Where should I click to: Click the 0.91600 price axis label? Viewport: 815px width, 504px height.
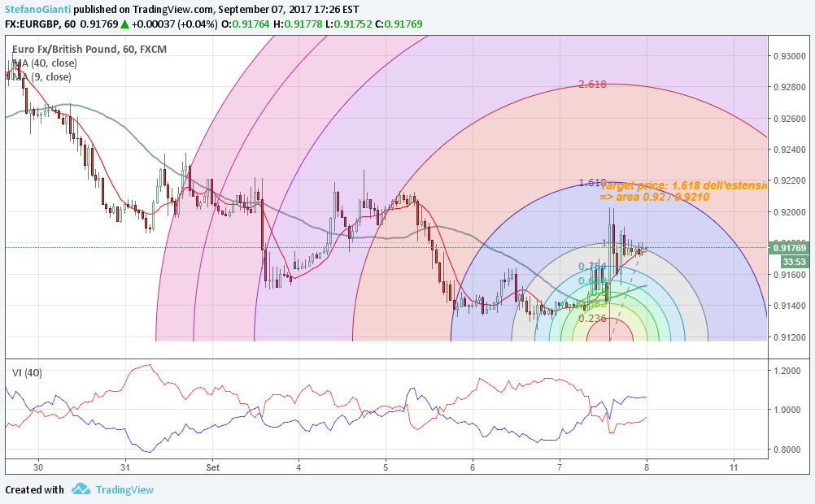[x=790, y=274]
